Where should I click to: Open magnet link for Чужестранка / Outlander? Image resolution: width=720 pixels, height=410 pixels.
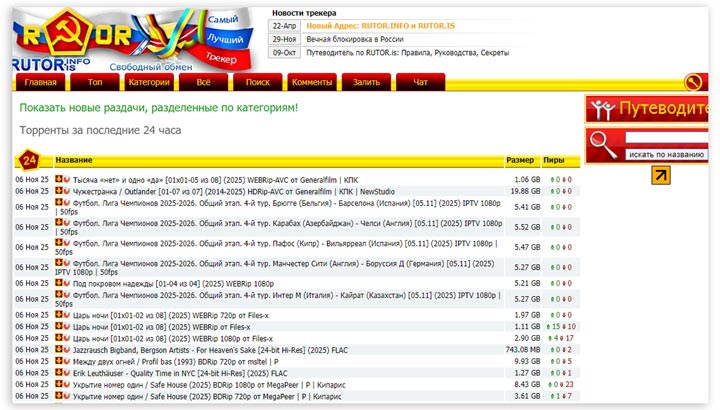[67, 191]
